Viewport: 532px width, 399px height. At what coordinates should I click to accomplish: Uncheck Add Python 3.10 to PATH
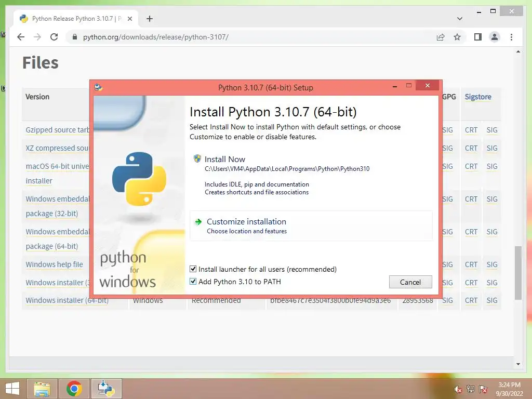pos(193,281)
